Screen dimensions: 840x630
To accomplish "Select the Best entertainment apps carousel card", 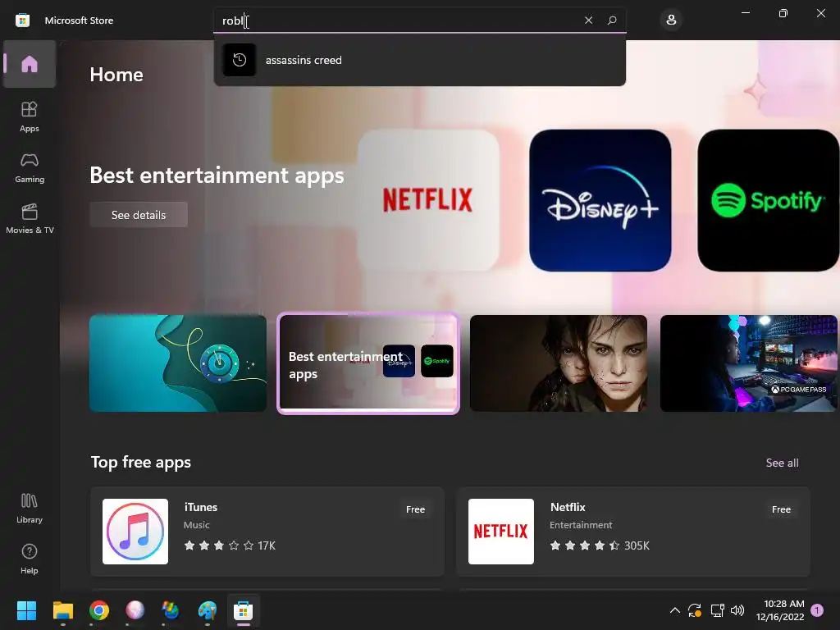I will (368, 363).
